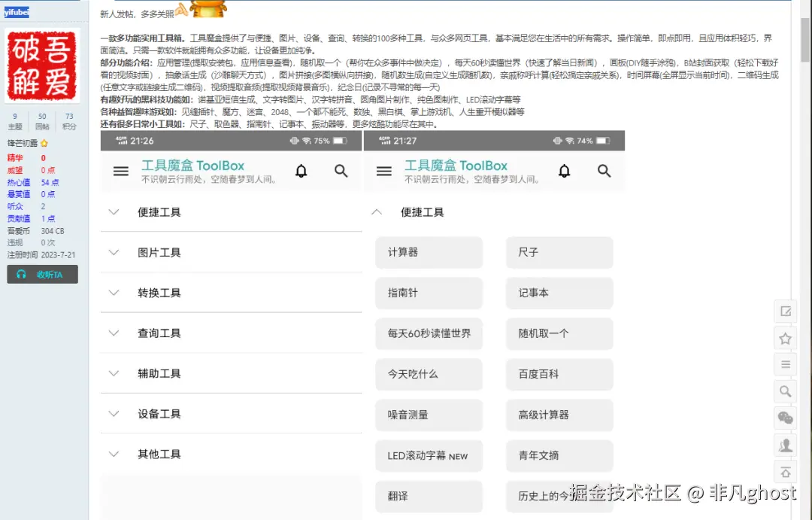Click the 威望 label in user panel

(x=15, y=170)
